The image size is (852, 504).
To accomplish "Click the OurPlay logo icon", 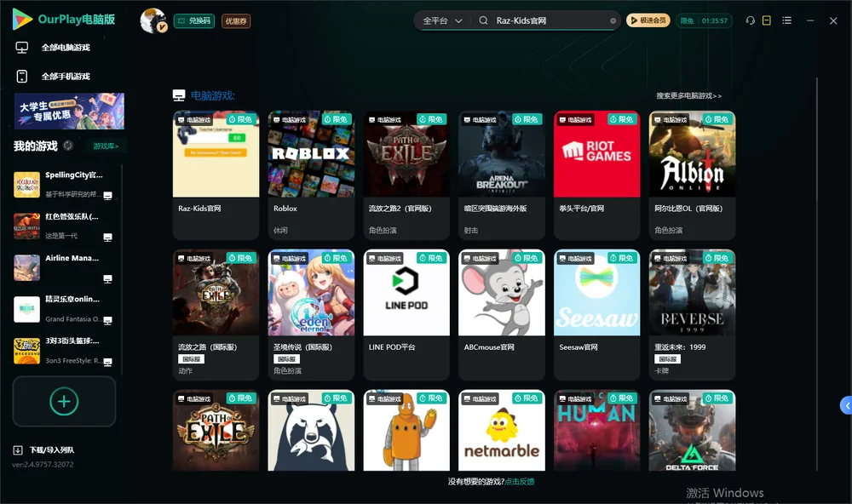I will tap(22, 20).
